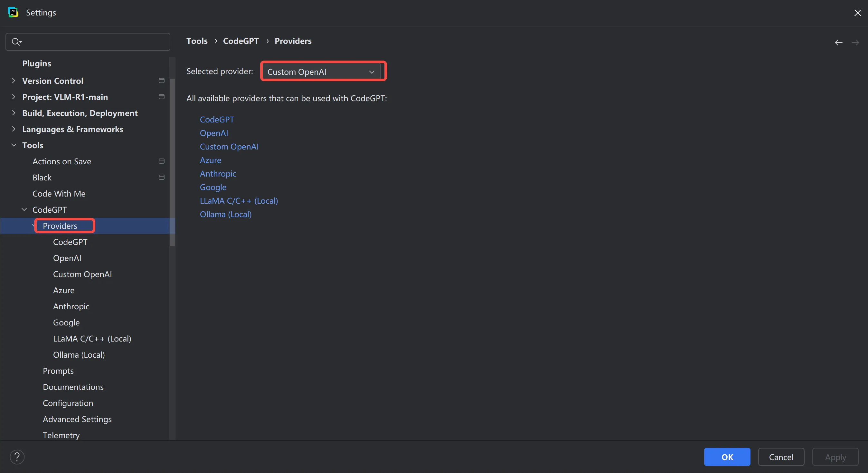The image size is (868, 473).
Task: Open Black settings page
Action: (42, 177)
